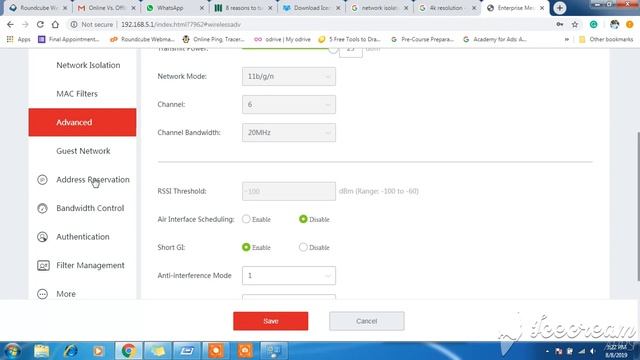Open Other bookmarks folder

tap(606, 39)
